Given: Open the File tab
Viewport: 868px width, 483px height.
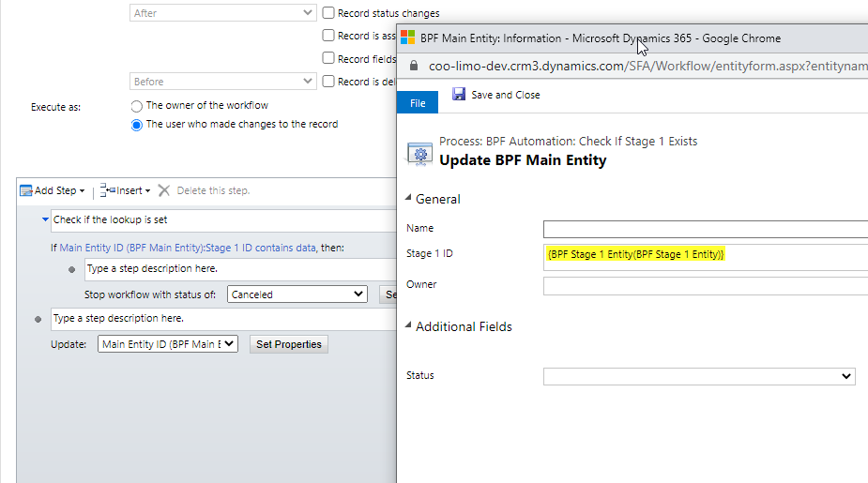Looking at the screenshot, I should tap(418, 103).
